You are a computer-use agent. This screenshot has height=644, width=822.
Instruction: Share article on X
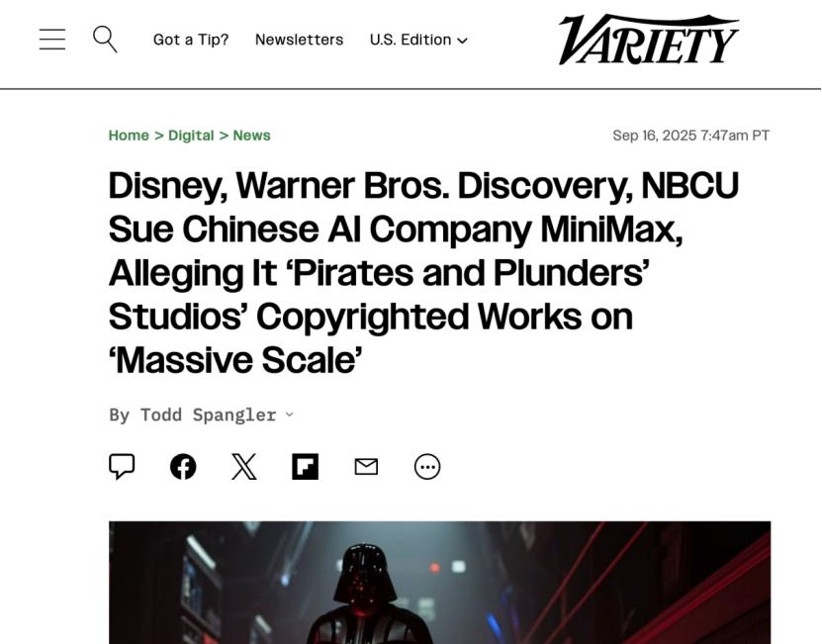244,466
